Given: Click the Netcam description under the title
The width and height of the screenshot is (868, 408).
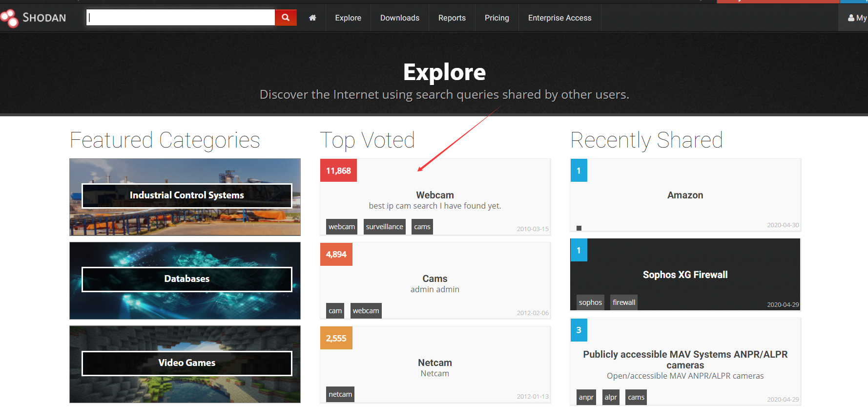Looking at the screenshot, I should point(435,373).
